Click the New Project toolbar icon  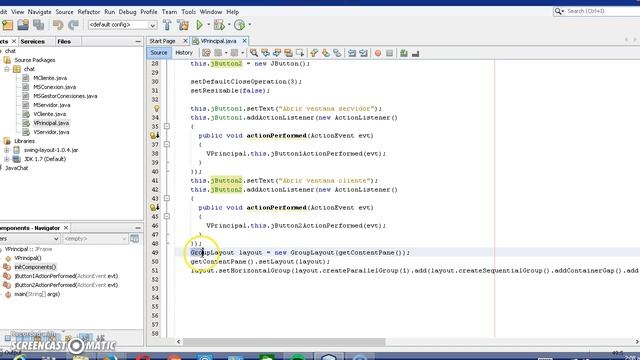coord(8,25)
